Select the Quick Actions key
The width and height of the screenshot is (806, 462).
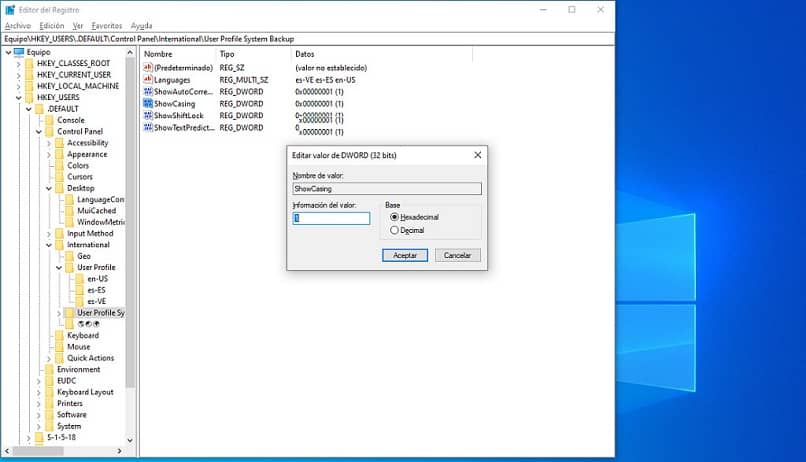click(90, 358)
